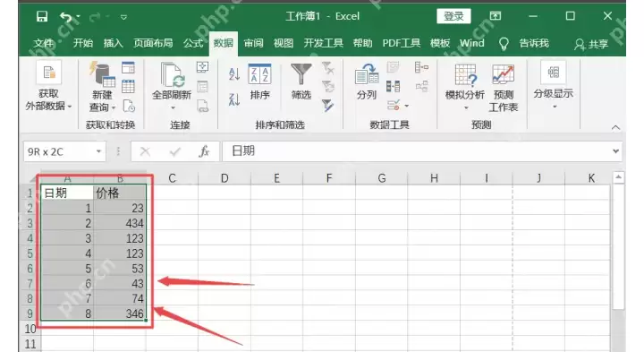
Task: Select row 10 header
Action: point(30,329)
